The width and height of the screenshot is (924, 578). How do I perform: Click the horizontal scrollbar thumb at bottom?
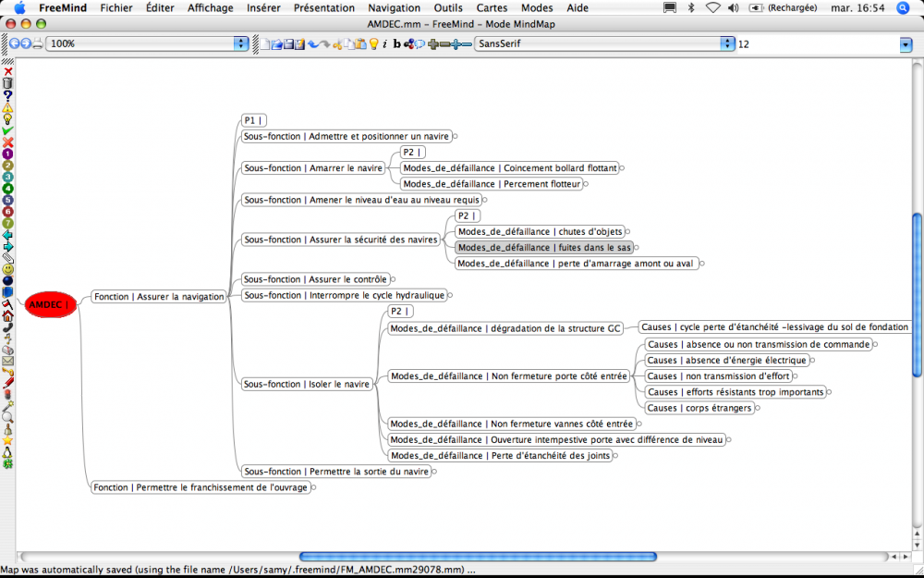tap(478, 556)
